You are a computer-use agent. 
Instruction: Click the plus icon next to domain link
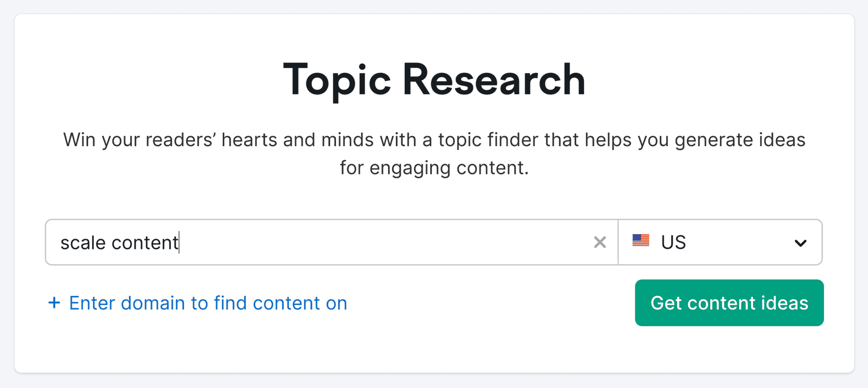coord(54,303)
